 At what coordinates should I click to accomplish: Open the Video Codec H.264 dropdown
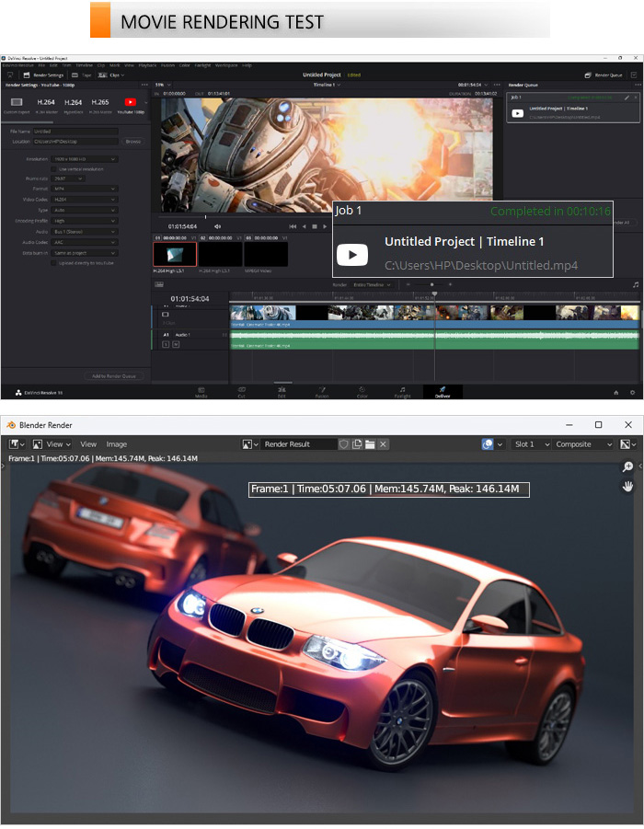pos(85,200)
